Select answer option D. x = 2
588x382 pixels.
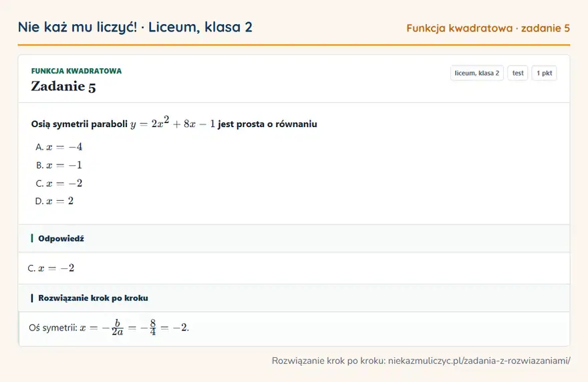[x=54, y=201]
